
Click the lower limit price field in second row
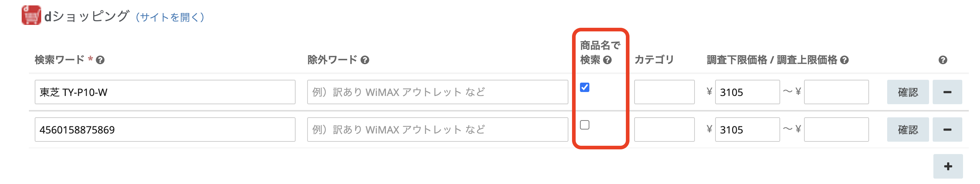coord(747,130)
